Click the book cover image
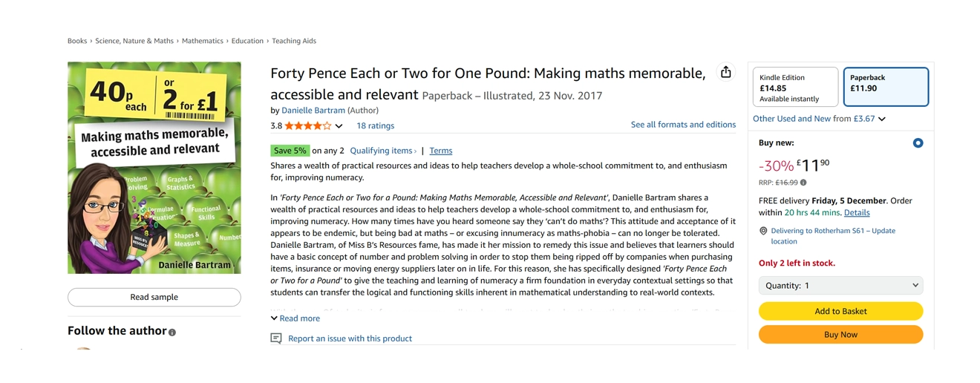This screenshot has height=383, width=980. coord(154,168)
